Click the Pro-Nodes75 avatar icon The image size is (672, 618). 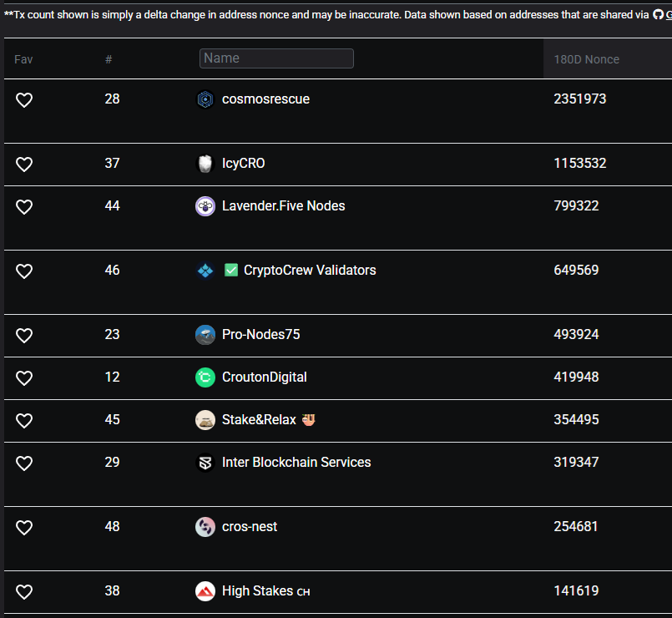click(205, 335)
